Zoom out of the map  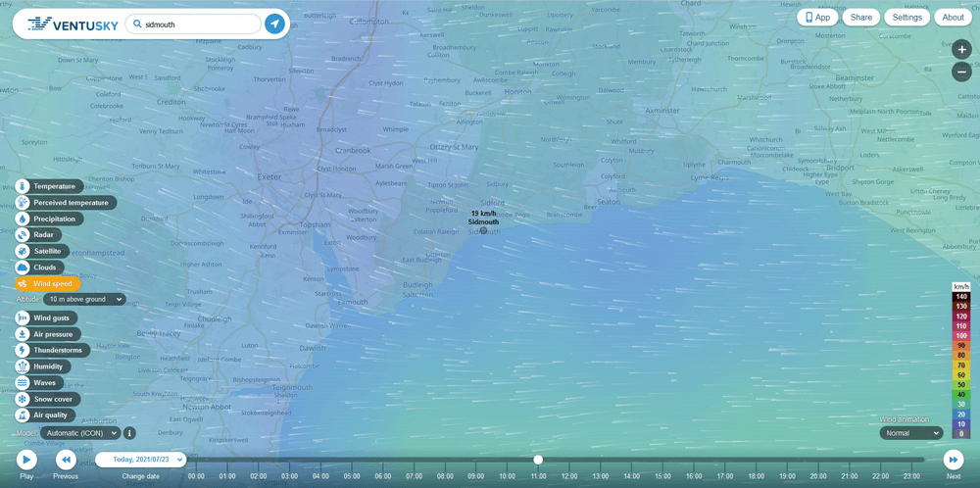pos(961,72)
